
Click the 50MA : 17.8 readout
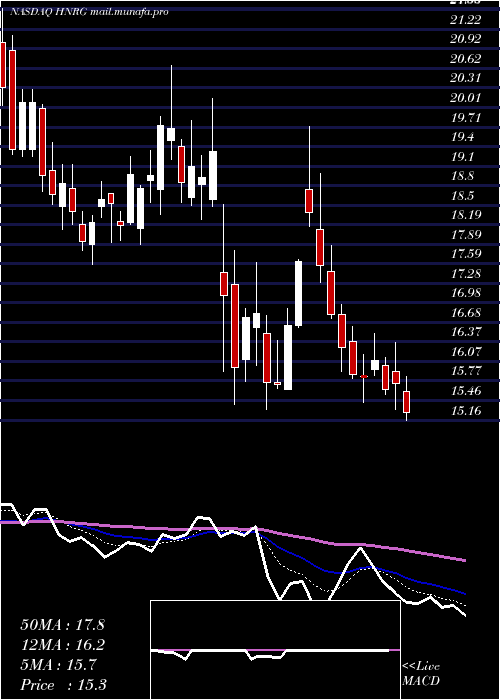[62, 625]
